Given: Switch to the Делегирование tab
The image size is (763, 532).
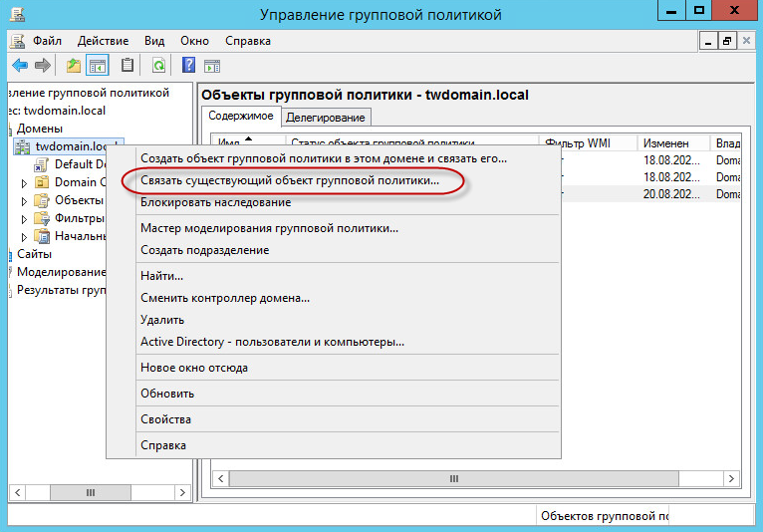Looking at the screenshot, I should 326,118.
